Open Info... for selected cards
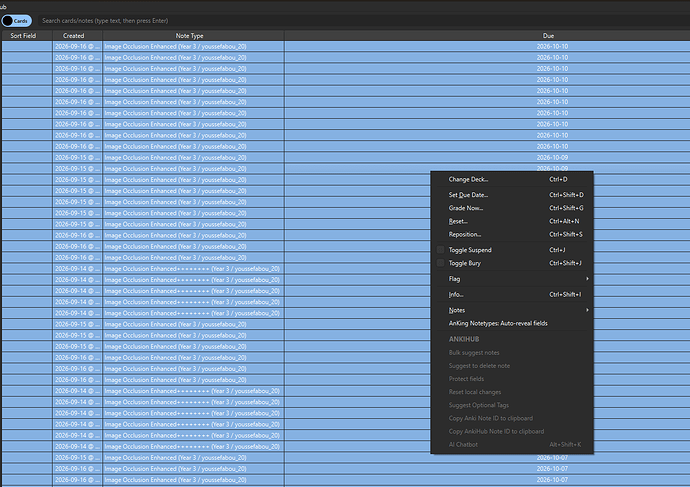 tap(512, 295)
